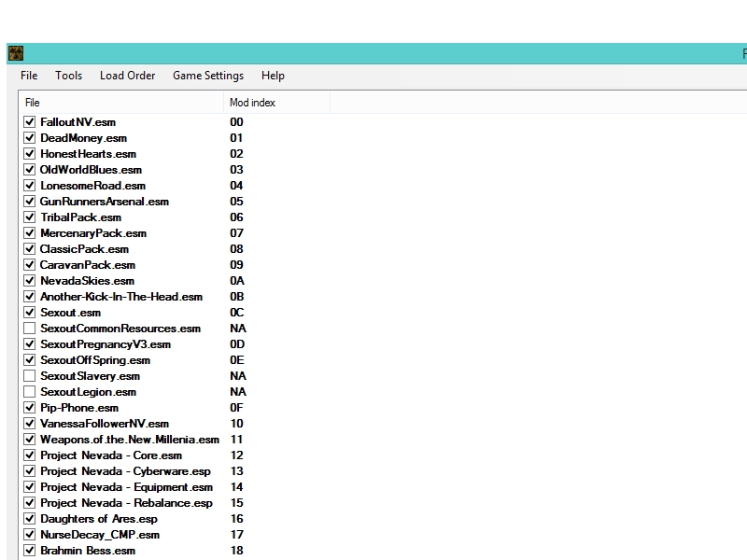Disable the CaravanPack.esm checkbox

click(30, 265)
